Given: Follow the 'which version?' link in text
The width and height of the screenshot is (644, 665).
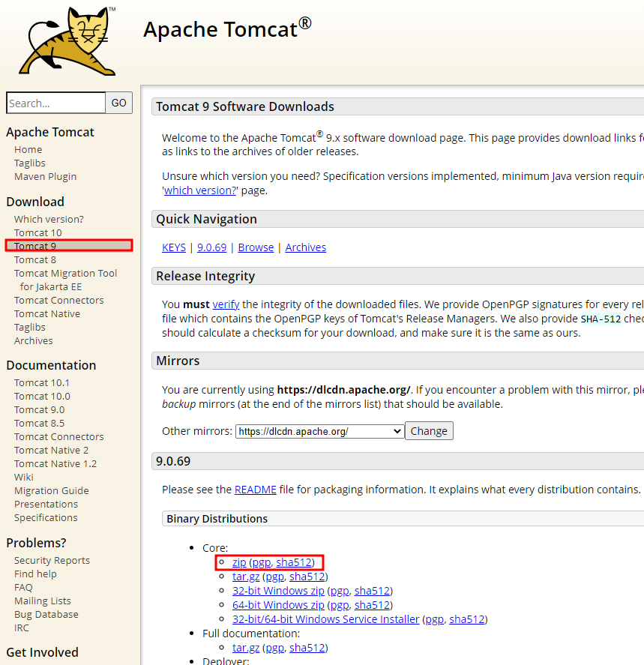Looking at the screenshot, I should pyautogui.click(x=199, y=190).
